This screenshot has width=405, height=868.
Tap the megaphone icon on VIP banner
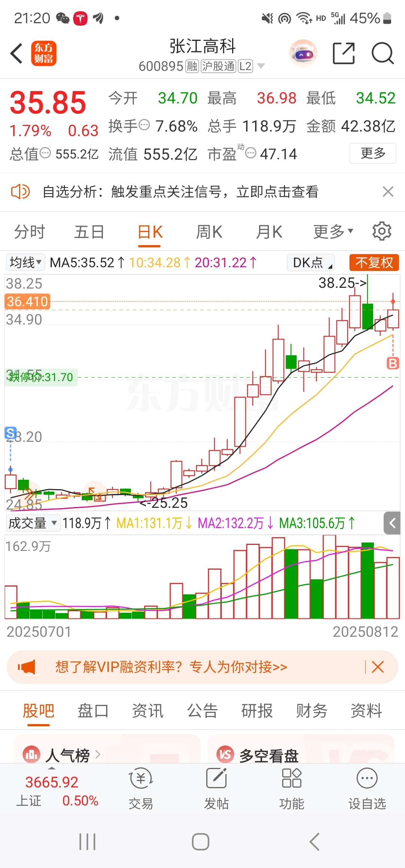click(x=27, y=667)
